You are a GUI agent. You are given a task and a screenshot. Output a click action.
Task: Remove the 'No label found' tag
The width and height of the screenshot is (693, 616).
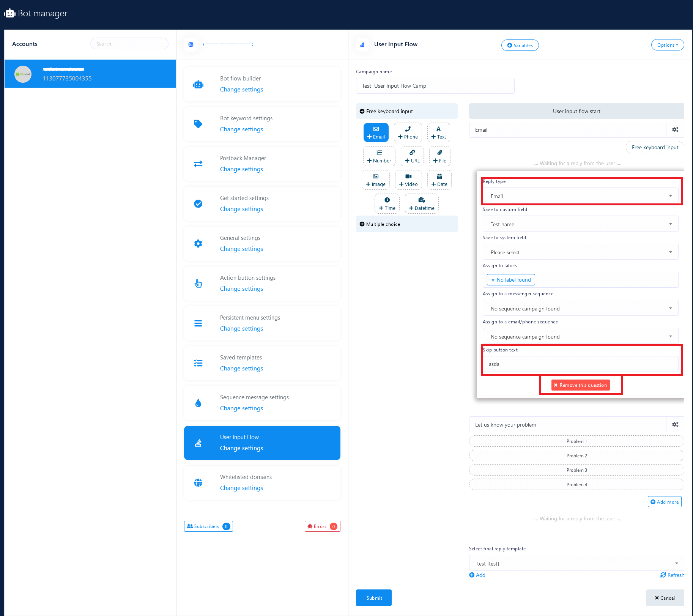click(493, 280)
